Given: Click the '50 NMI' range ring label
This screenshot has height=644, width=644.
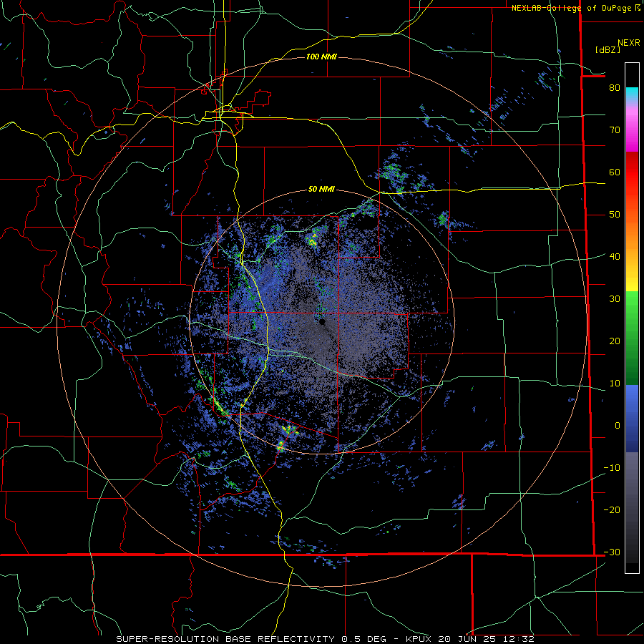Looking at the screenshot, I should point(321,190).
